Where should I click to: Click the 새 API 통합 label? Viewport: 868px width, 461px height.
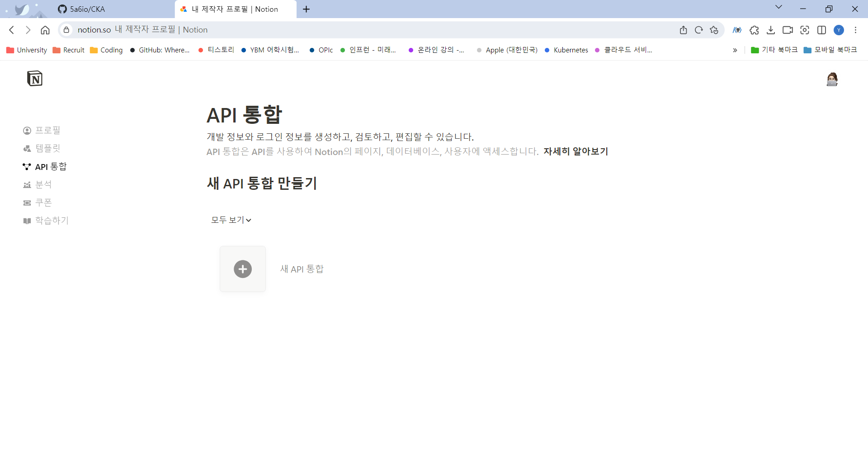pos(302,269)
